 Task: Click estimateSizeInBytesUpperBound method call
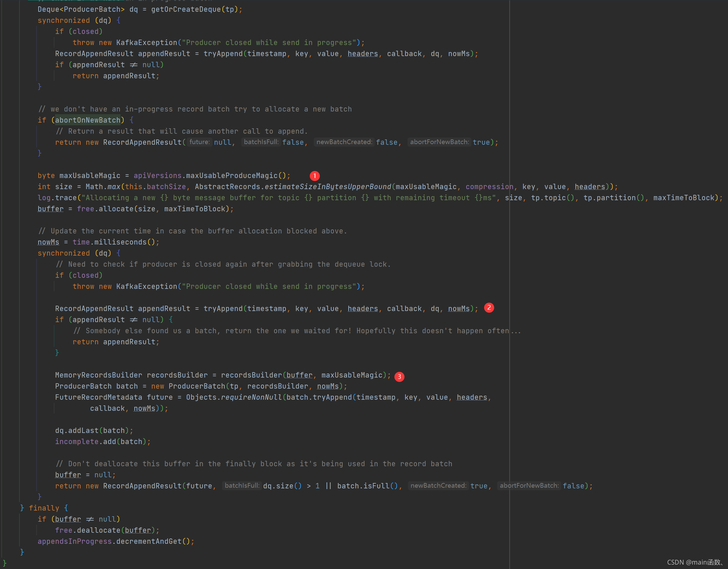328,187
